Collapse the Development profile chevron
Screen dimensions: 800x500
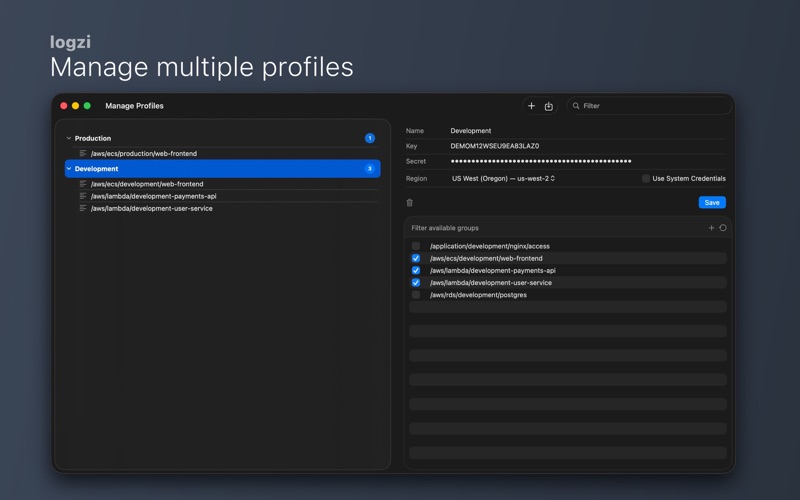tap(69, 168)
